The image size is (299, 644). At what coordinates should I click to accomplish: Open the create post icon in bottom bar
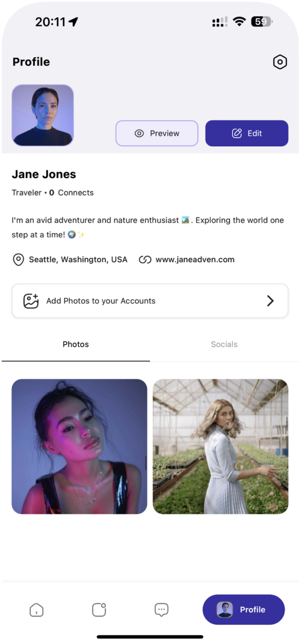[99, 610]
